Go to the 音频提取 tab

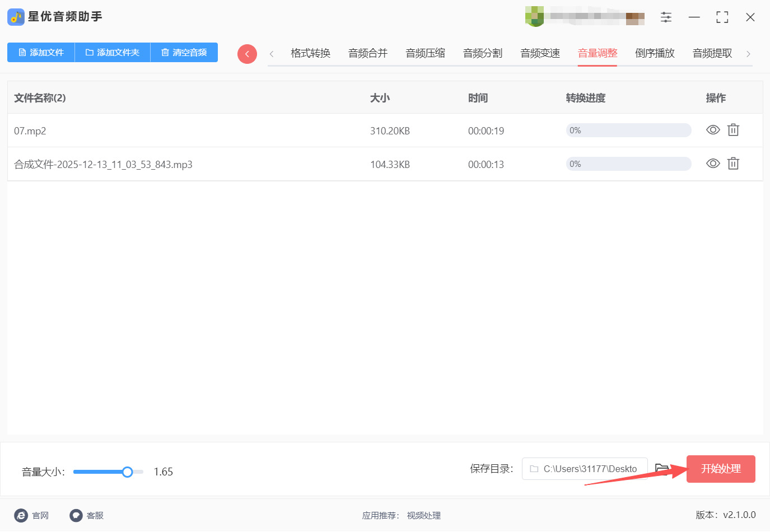[712, 53]
